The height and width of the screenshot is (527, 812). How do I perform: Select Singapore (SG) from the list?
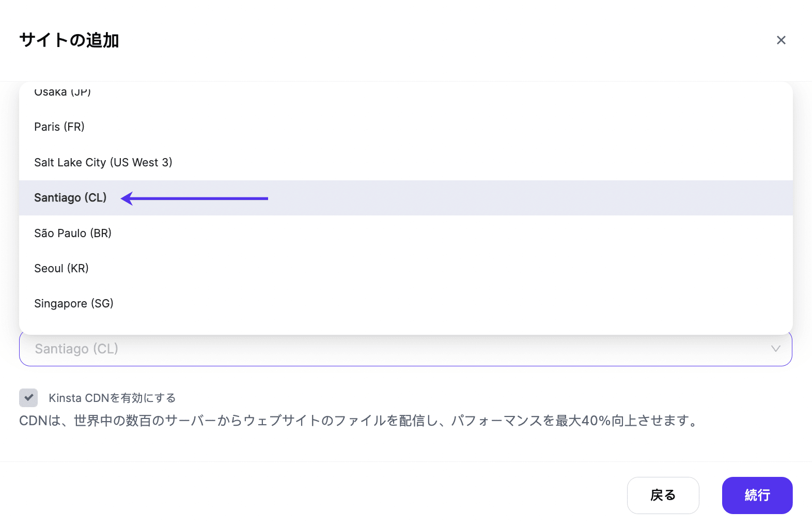coord(74,303)
